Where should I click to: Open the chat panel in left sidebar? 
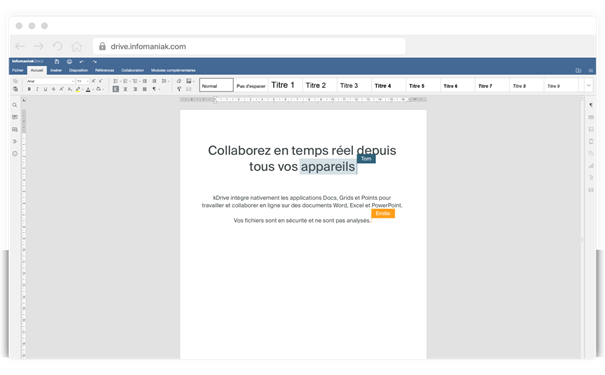(15, 130)
